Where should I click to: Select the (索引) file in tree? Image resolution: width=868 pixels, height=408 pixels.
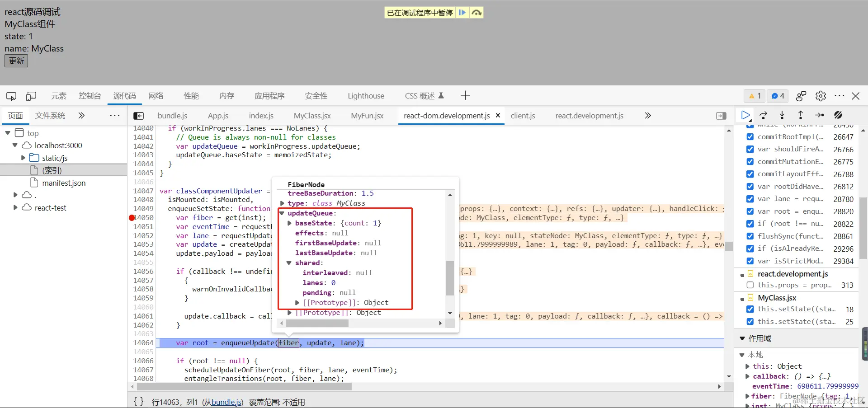coord(52,170)
